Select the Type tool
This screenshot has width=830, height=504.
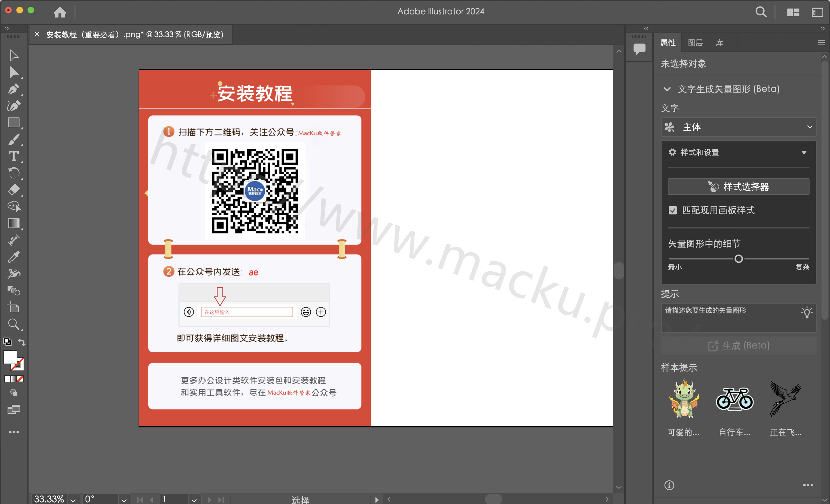pos(14,156)
